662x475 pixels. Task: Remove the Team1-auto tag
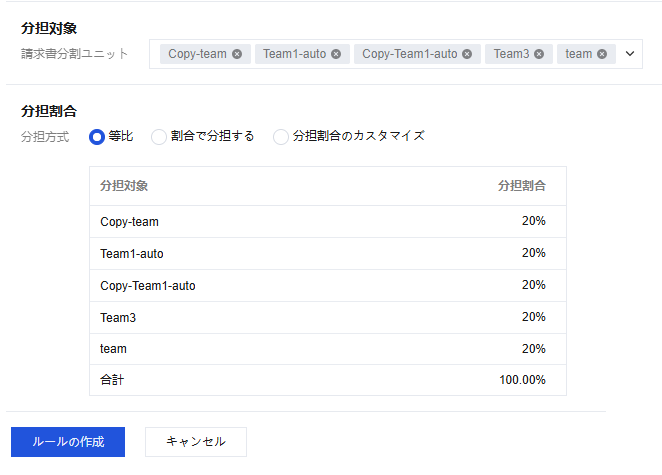[336, 54]
